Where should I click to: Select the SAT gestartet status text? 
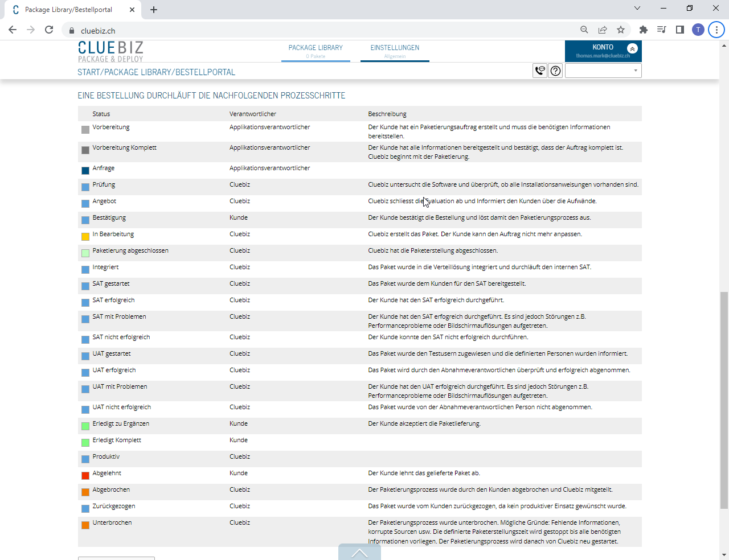point(111,283)
